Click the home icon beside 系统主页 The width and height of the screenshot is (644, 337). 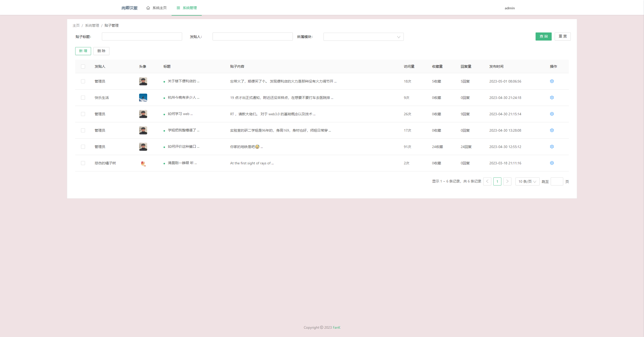[x=148, y=8]
